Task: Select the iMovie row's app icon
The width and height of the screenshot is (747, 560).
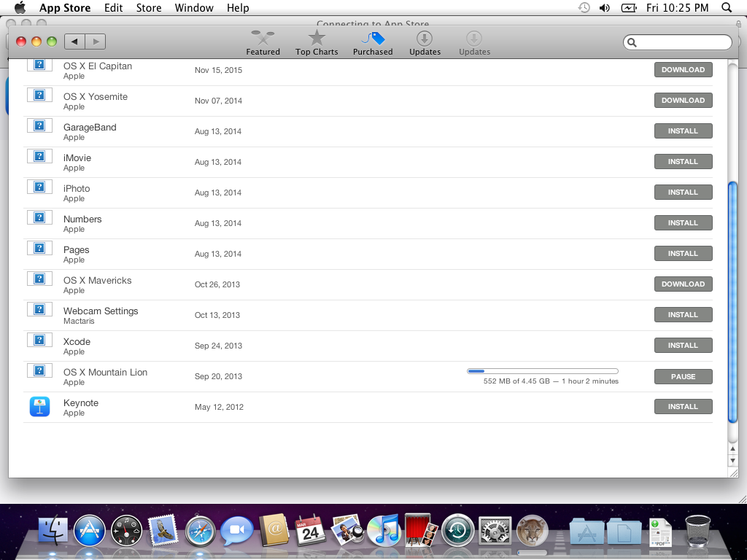Action: pyautogui.click(x=39, y=156)
